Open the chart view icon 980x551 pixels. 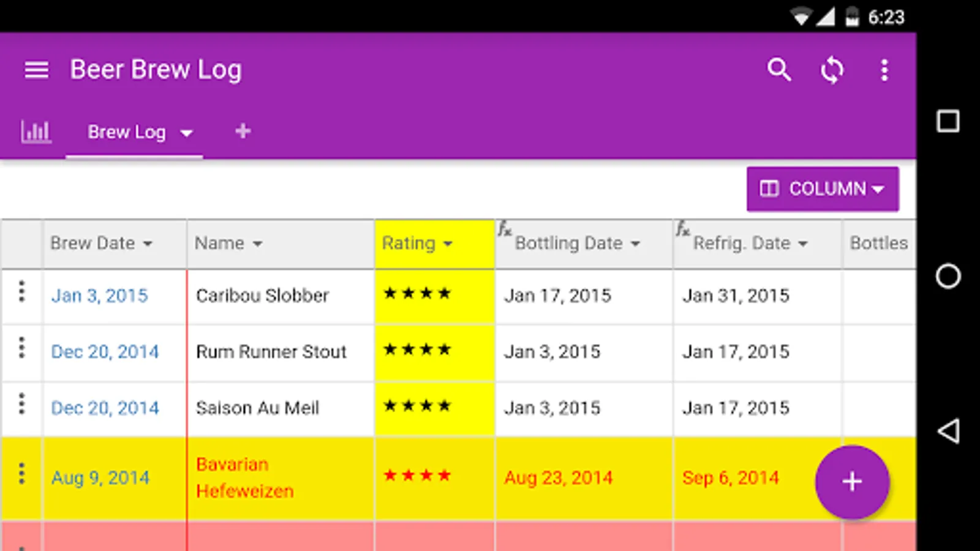point(36,132)
